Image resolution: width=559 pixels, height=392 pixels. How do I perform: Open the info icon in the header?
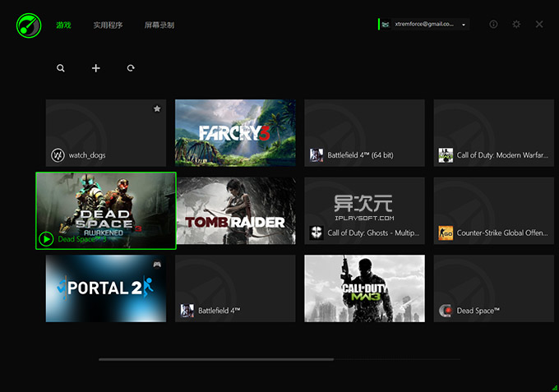pyautogui.click(x=493, y=24)
